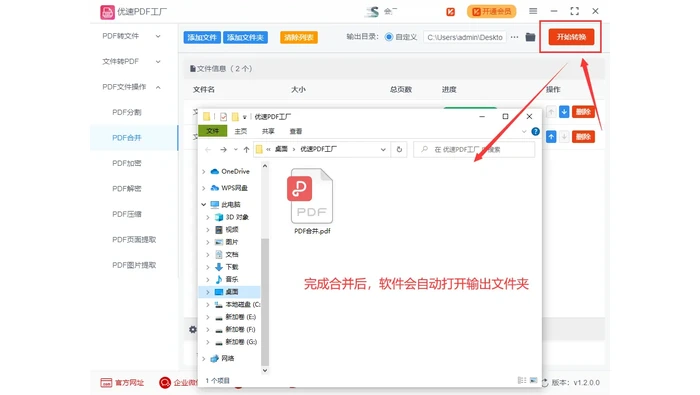
Task: Click 删除 button for second file row
Action: point(583,137)
